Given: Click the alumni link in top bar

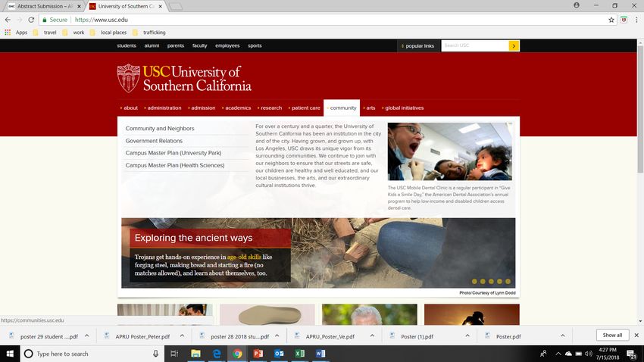Looking at the screenshot, I should [152, 45].
